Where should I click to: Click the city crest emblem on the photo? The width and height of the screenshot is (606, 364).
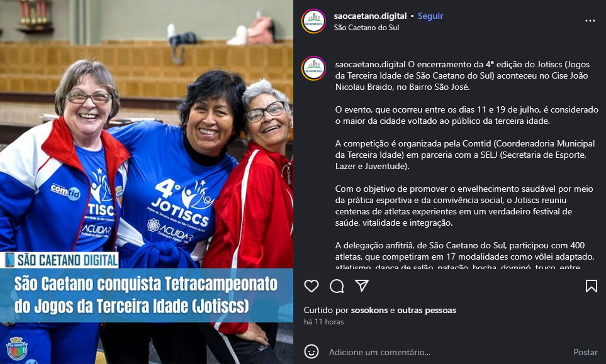[16, 348]
